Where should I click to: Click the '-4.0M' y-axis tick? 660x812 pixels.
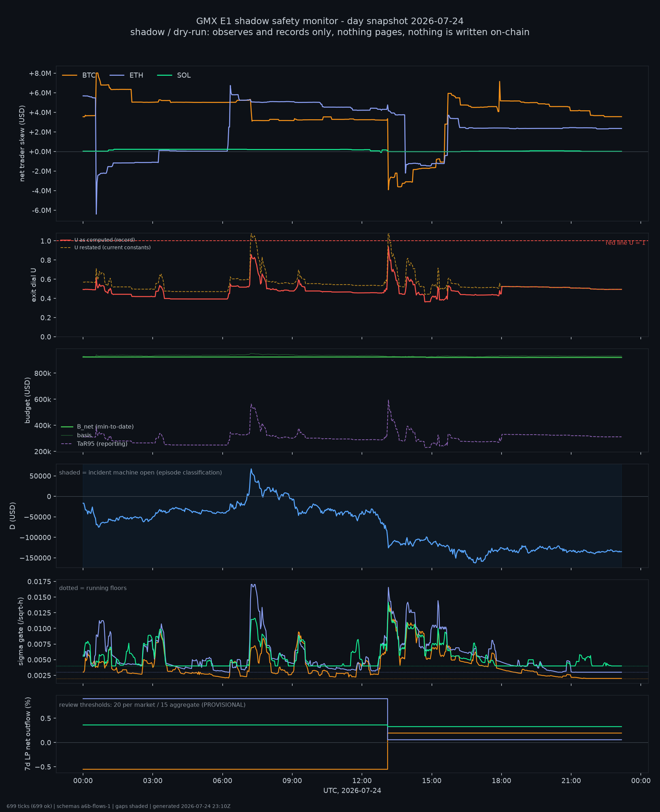click(x=41, y=191)
